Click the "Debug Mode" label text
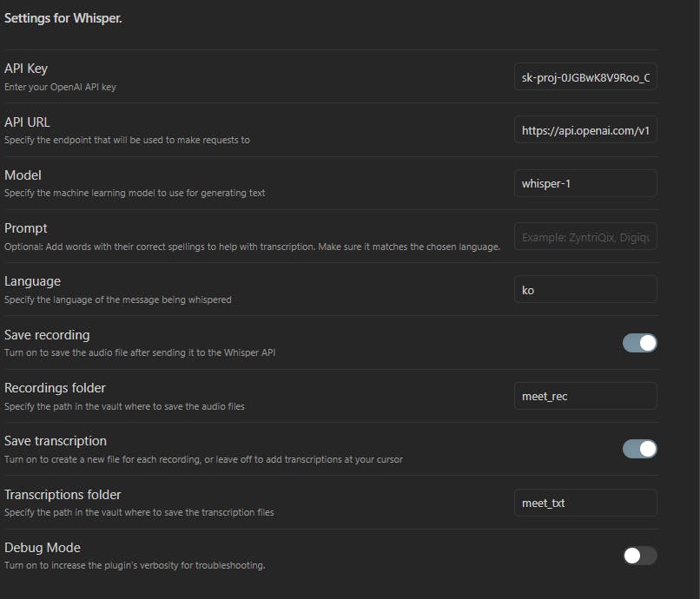This screenshot has height=599, width=700. [43, 548]
